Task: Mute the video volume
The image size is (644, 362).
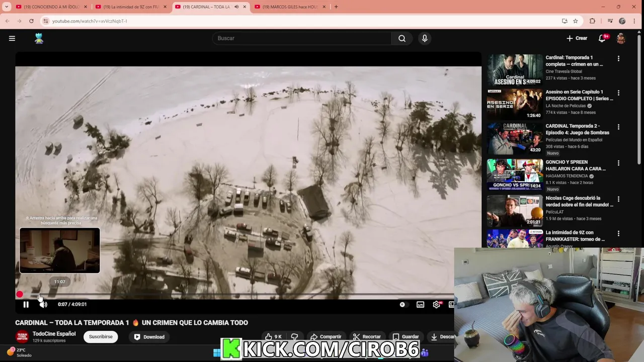Action: coord(43,304)
